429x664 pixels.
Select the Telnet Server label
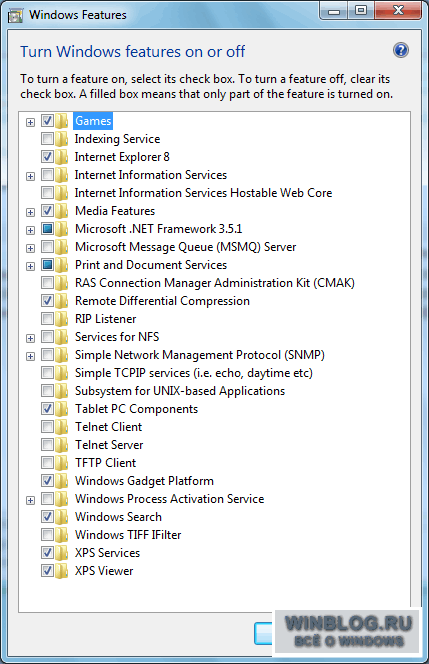tap(109, 445)
